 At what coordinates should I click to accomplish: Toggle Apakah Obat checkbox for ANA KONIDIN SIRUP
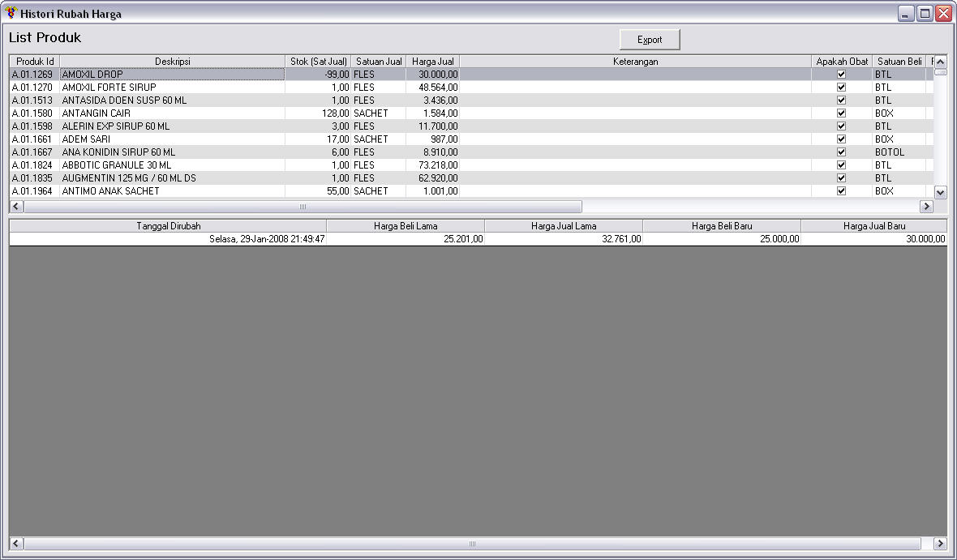[841, 152]
